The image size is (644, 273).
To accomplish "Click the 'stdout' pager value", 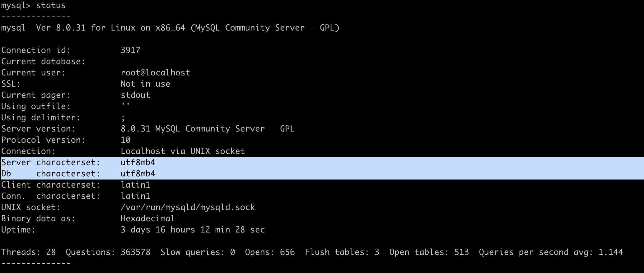I will pos(135,95).
